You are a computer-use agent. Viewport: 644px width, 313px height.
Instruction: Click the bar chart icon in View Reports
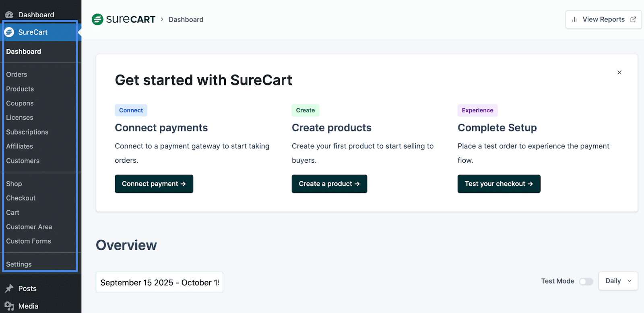click(574, 19)
